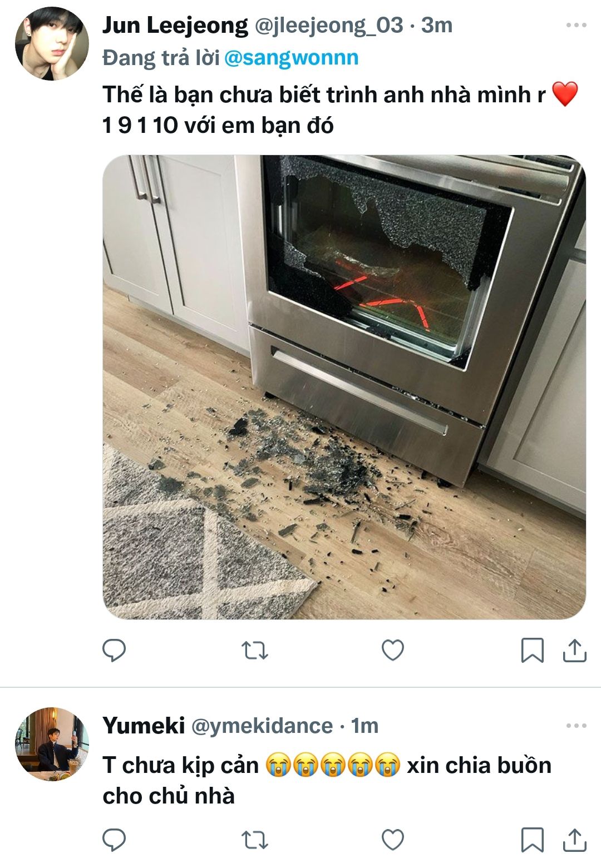This screenshot has height=868, width=601.
Task: Retweet Jun Leejeong's broken oven post
Action: (255, 650)
